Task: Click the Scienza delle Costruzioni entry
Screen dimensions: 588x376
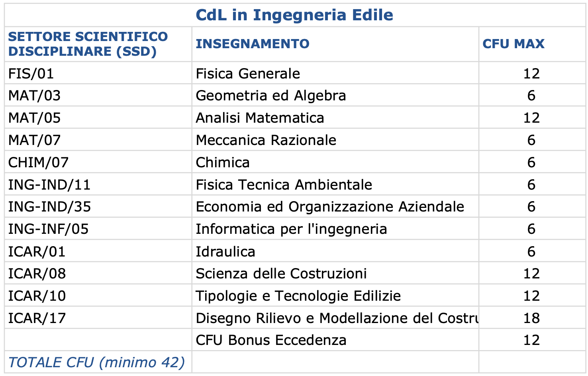Action: [x=281, y=274]
